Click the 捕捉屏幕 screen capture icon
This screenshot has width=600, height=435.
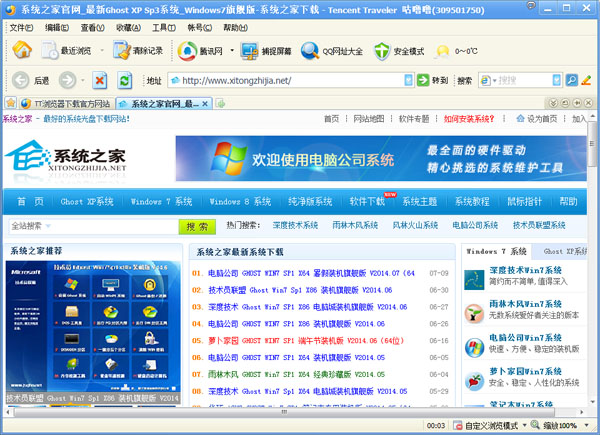pos(249,51)
